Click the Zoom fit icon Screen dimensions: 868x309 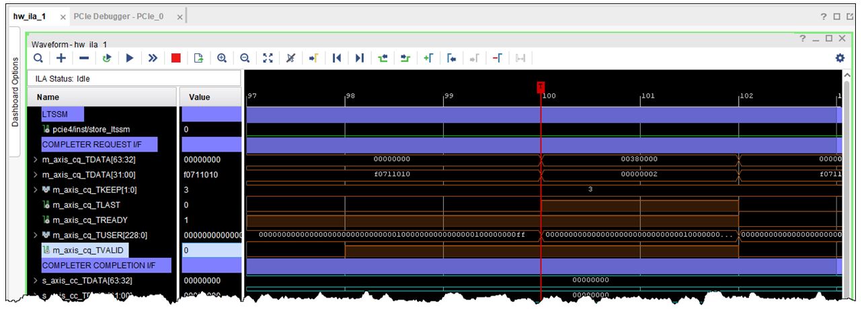[x=268, y=58]
